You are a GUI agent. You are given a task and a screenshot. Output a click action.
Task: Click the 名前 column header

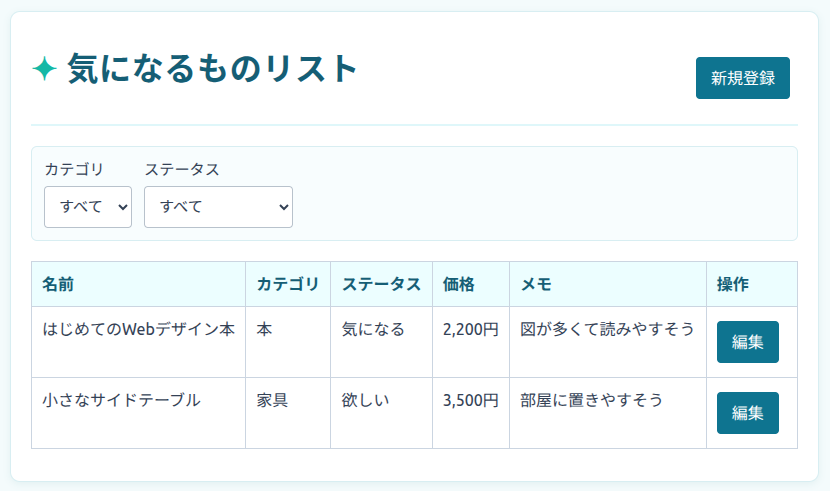coord(138,284)
